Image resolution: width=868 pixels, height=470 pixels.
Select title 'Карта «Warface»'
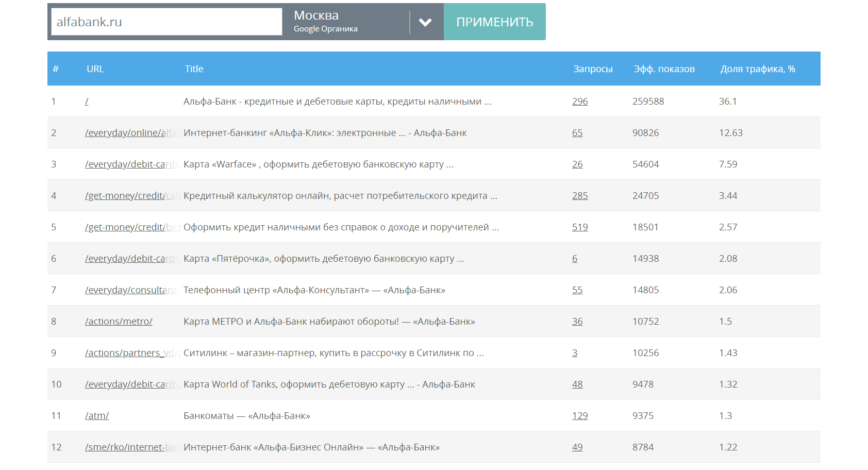[319, 164]
